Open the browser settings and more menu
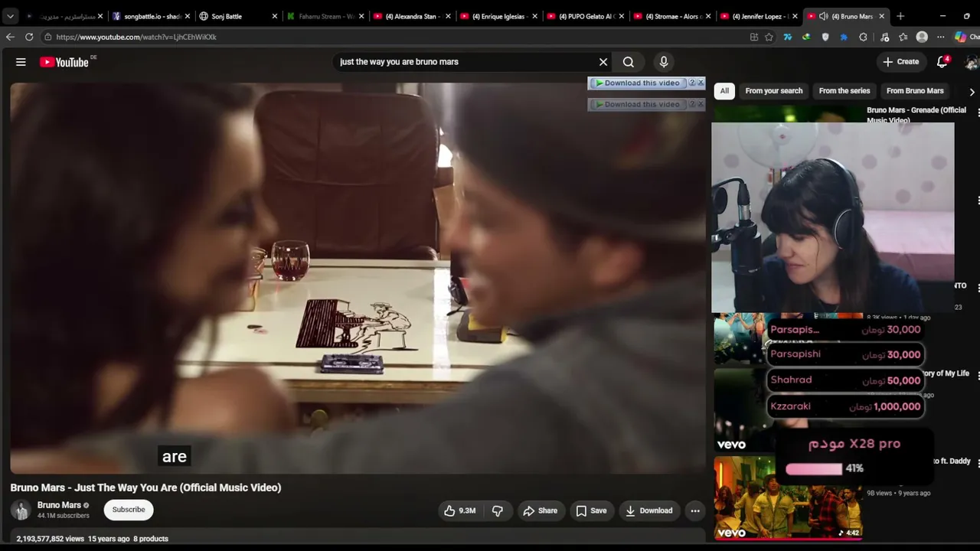The width and height of the screenshot is (980, 551). [941, 37]
